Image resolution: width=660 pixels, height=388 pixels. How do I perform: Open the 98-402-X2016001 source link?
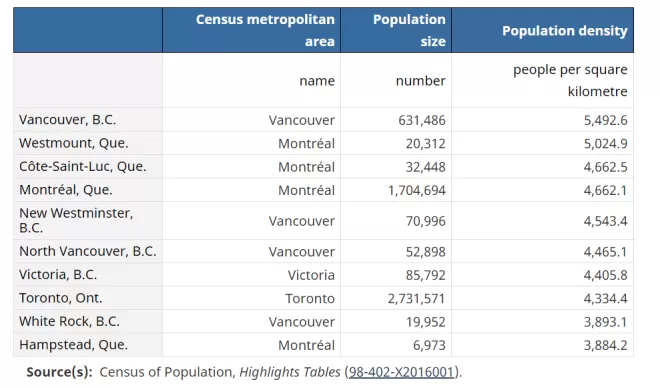401,372
